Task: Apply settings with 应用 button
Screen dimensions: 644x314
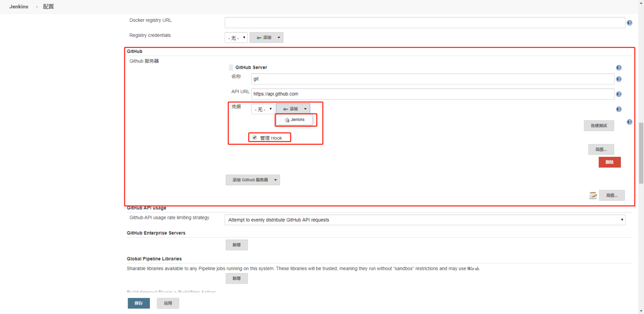Action: 168,303
